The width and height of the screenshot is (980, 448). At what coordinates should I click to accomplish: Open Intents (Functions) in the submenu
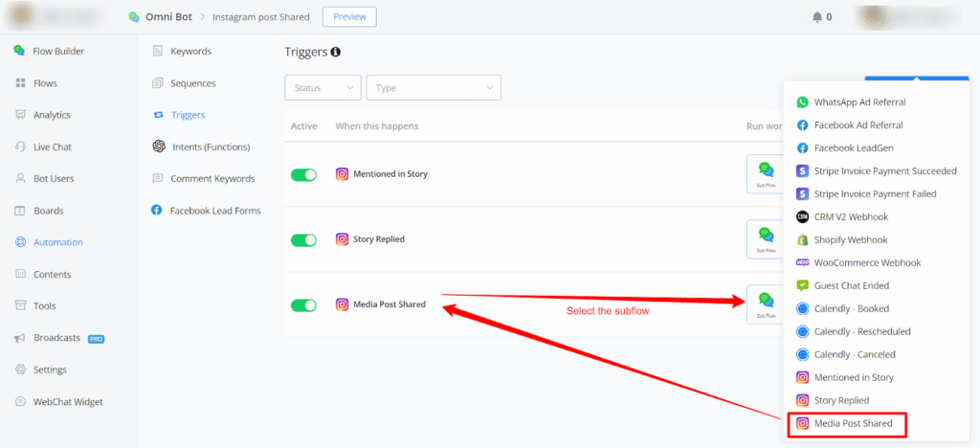click(x=210, y=146)
